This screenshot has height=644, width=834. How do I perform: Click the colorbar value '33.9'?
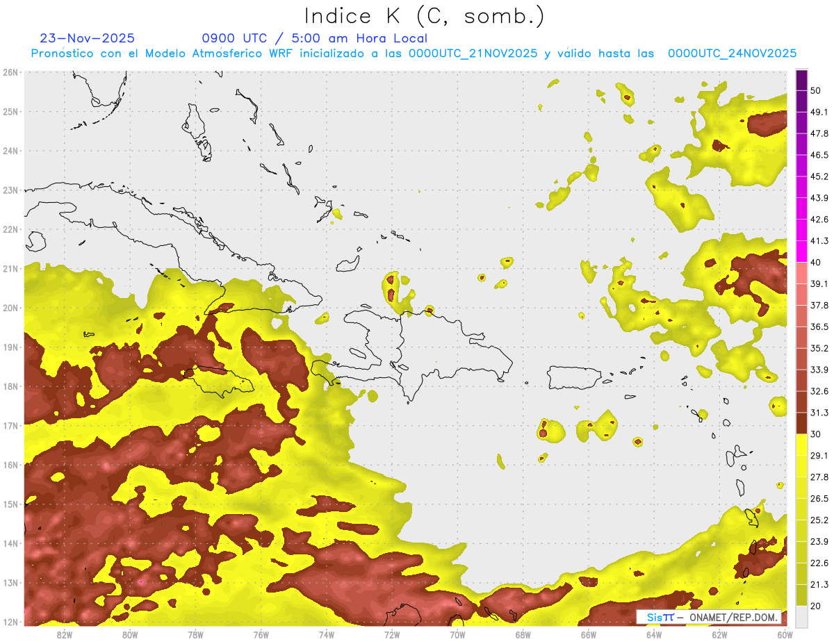coord(819,370)
